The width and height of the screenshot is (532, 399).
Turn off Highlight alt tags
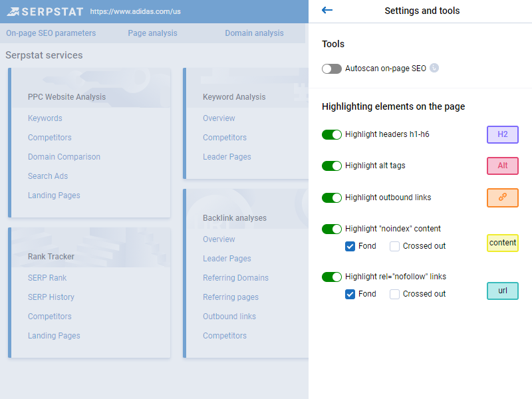coord(331,166)
